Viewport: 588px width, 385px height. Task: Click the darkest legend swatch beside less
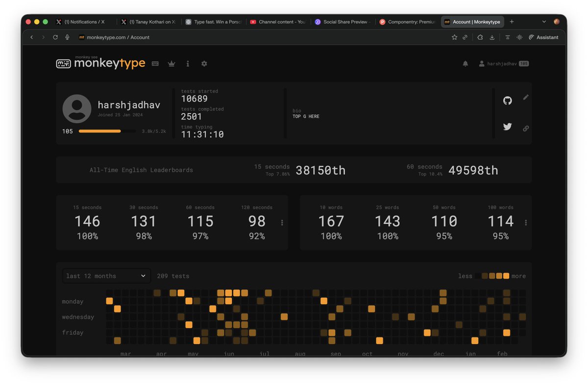[478, 276]
